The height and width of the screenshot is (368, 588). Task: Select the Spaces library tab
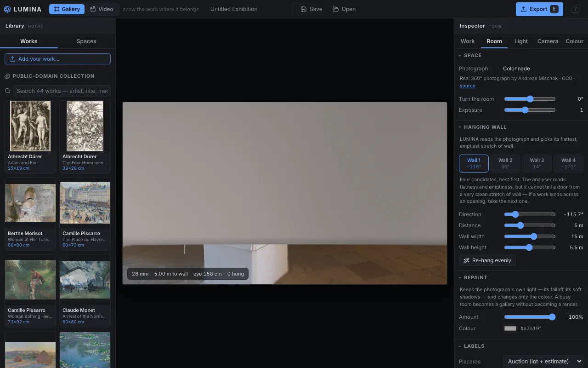pyautogui.click(x=86, y=41)
